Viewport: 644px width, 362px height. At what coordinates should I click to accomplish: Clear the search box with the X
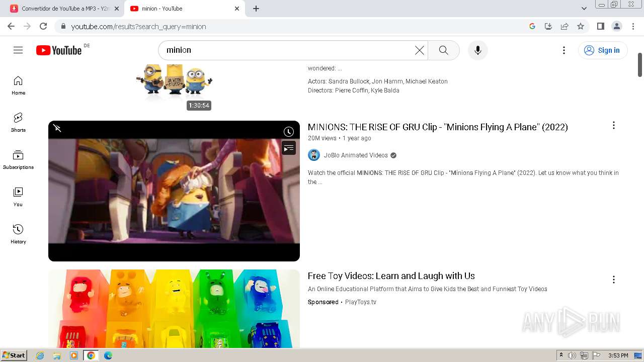(x=420, y=50)
